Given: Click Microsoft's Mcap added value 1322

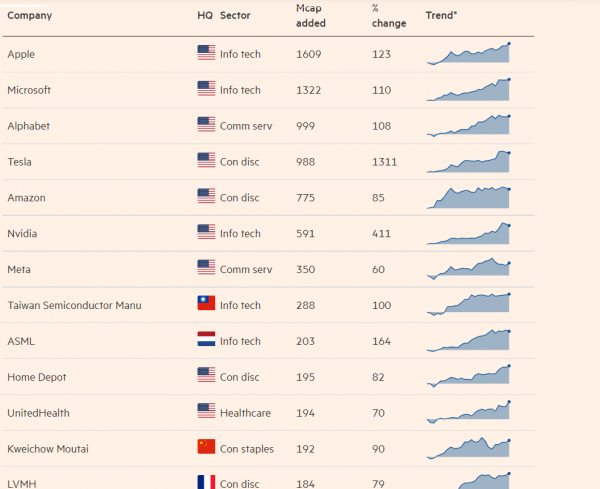Looking at the screenshot, I should pyautogui.click(x=308, y=90).
